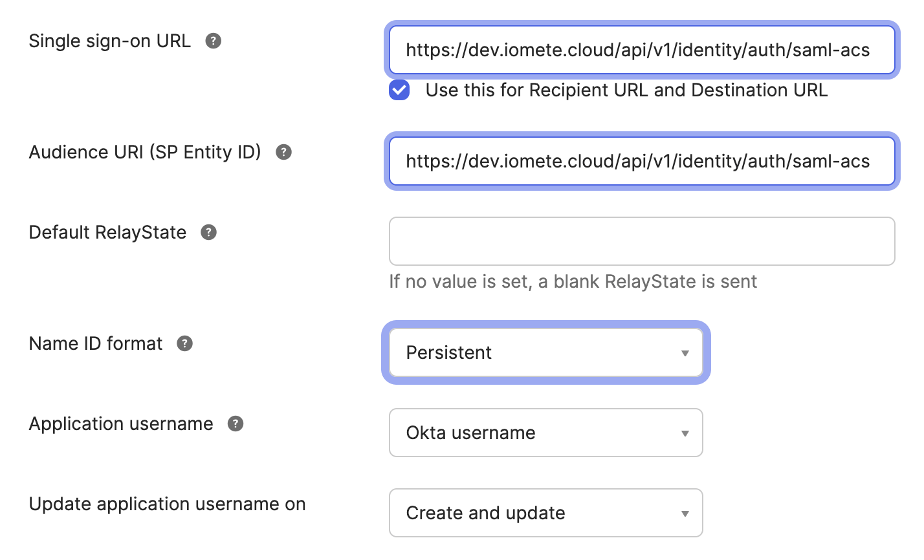The image size is (924, 560).
Task: Expand the Application username dropdown showing Okta username
Action: click(546, 433)
